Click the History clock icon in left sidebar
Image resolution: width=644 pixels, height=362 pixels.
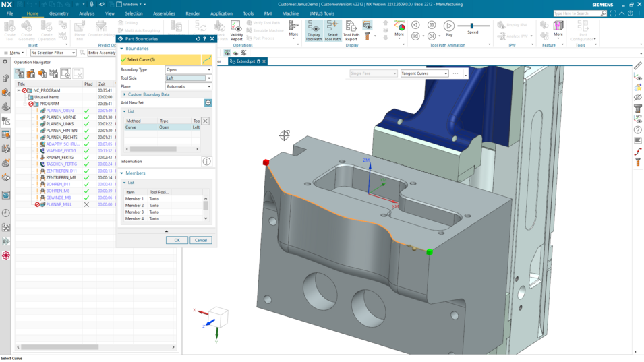click(x=6, y=213)
